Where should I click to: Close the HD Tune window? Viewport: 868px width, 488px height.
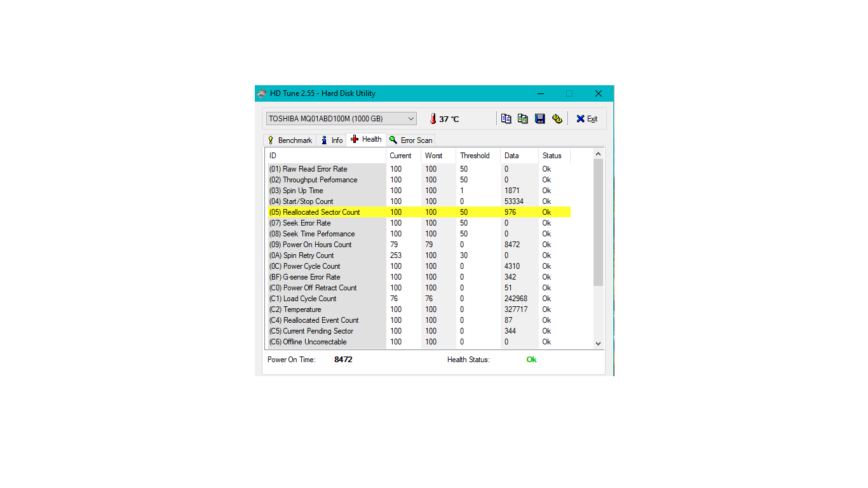tap(599, 93)
